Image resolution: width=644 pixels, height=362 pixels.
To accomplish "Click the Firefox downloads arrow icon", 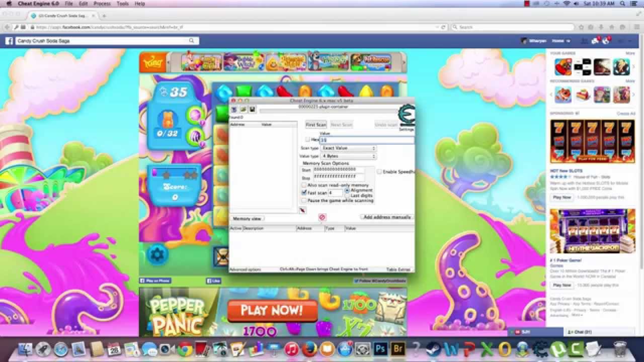I will tap(601, 27).
